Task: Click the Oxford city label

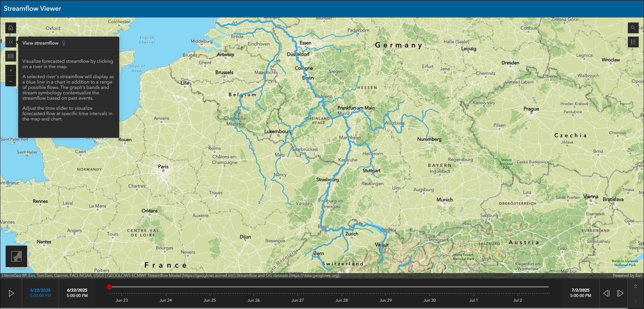Action: pos(53,28)
